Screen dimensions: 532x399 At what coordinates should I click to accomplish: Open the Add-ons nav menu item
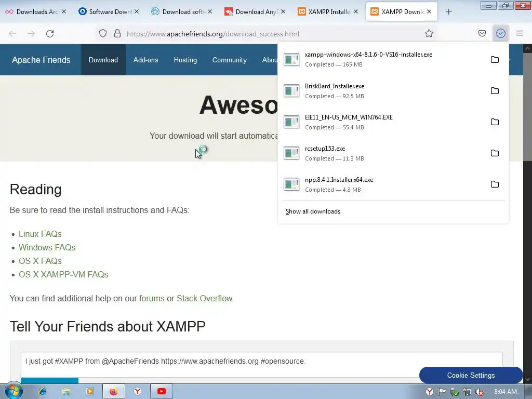click(x=145, y=60)
